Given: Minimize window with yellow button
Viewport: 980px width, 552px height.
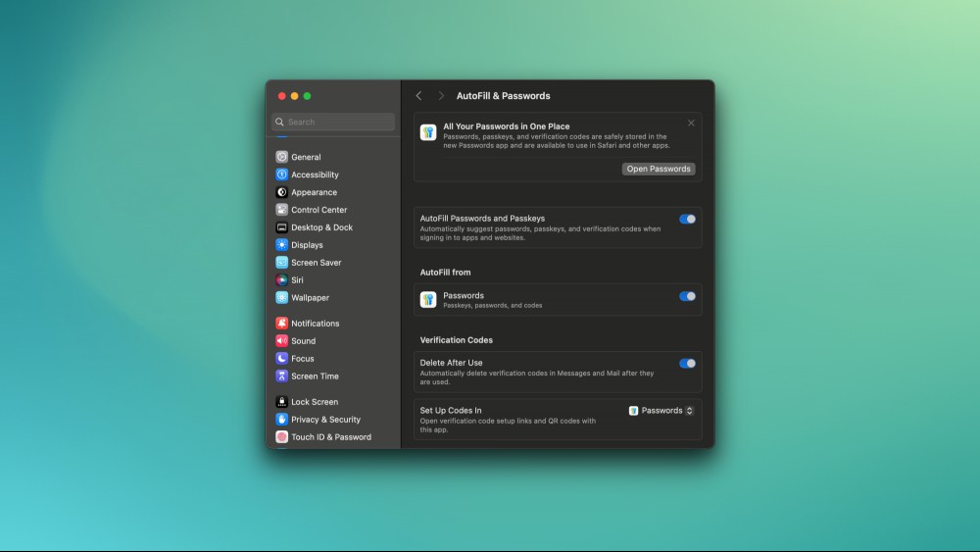Looking at the screenshot, I should tap(294, 96).
